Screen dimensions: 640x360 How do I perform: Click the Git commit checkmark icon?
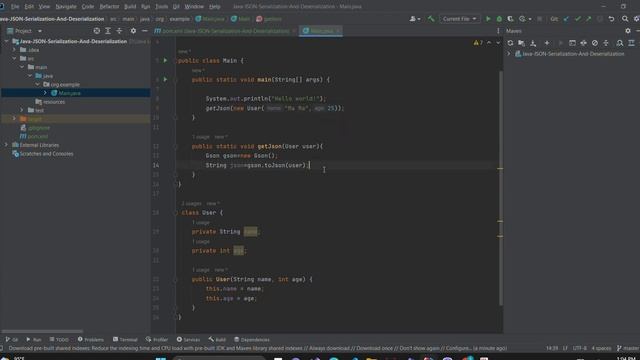[x=578, y=19]
